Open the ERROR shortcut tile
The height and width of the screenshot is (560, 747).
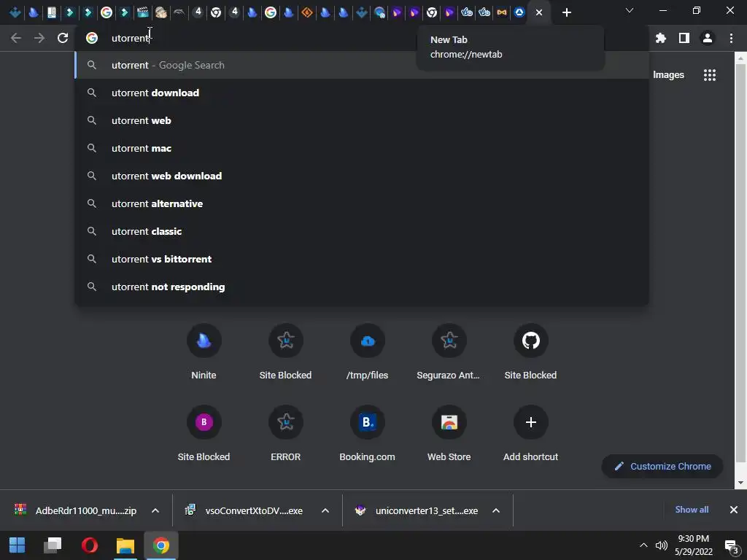point(285,433)
